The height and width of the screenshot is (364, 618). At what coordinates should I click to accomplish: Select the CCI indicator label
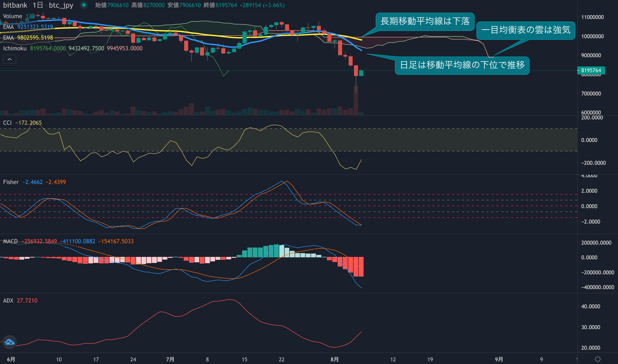coord(7,123)
